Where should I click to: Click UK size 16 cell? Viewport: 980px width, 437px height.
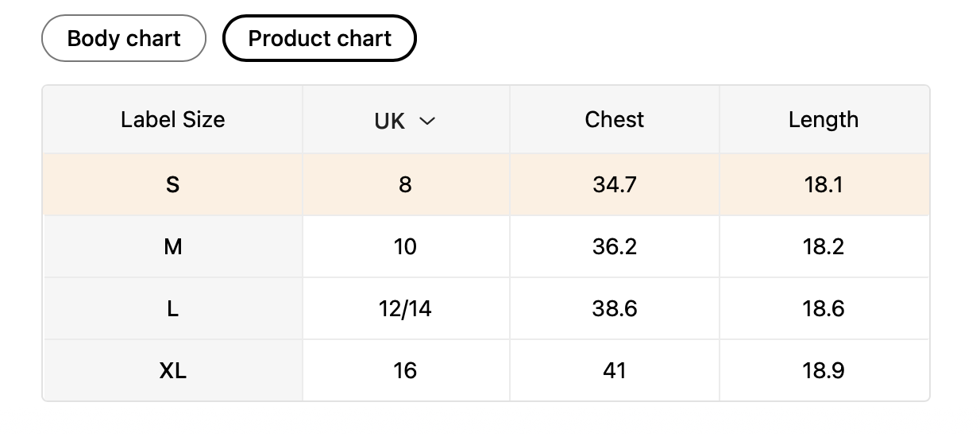coord(405,370)
